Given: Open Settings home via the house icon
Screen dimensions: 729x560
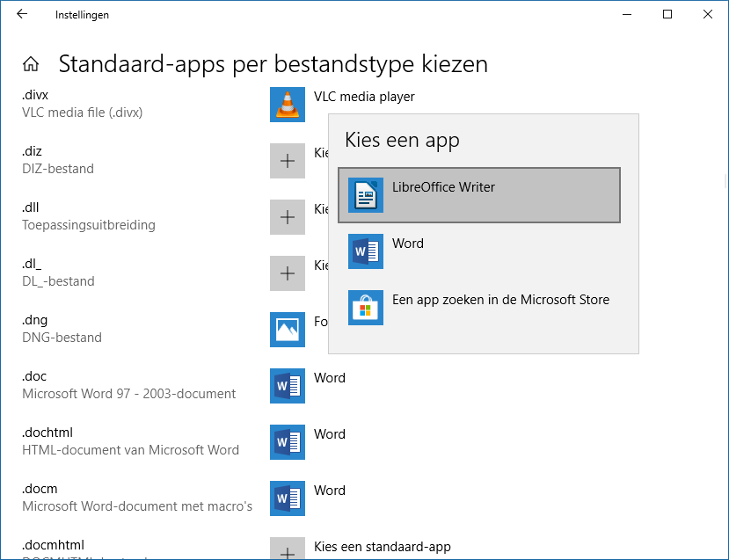Looking at the screenshot, I should point(31,64).
